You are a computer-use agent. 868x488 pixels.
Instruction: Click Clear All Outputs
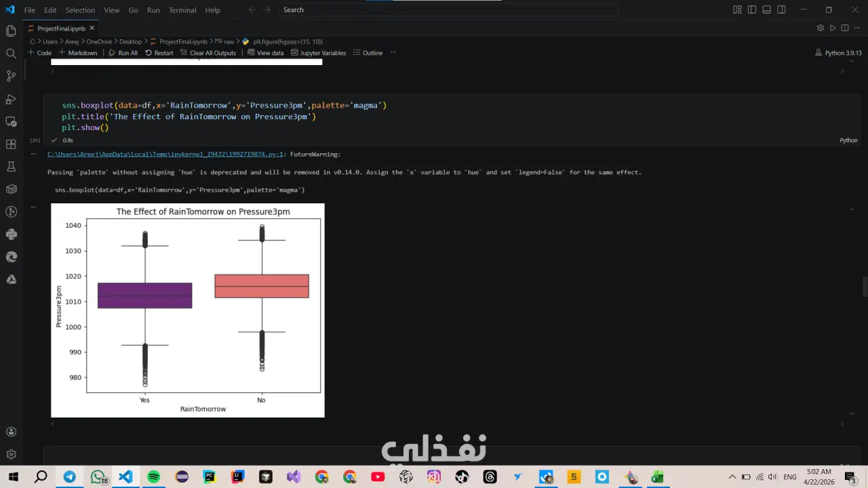208,53
